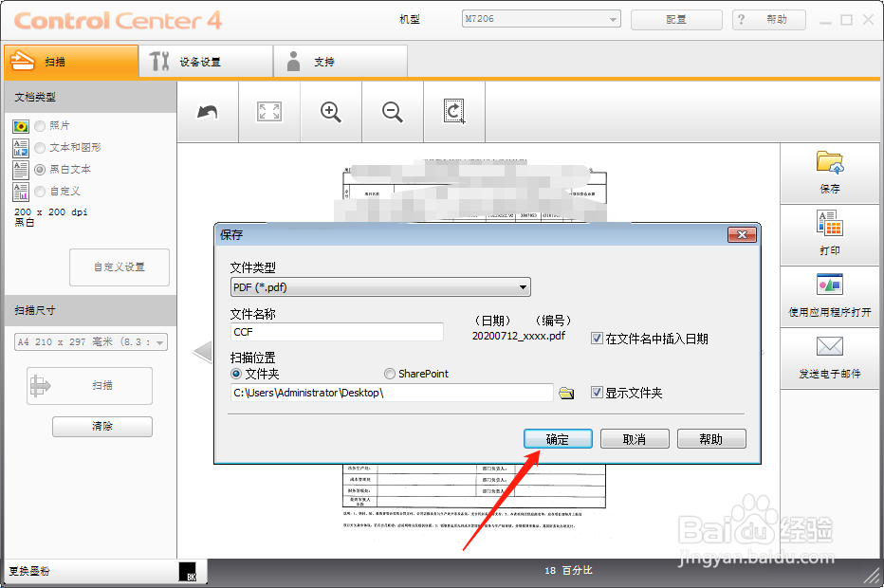The image size is (884, 588).
Task: Select the SharePoint radio button
Action: coord(389,373)
